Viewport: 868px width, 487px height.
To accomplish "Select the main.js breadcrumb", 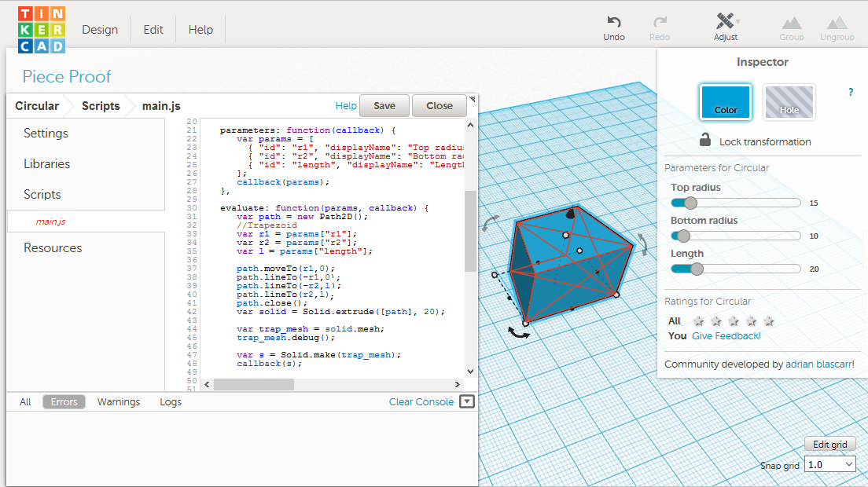I will pyautogui.click(x=161, y=105).
